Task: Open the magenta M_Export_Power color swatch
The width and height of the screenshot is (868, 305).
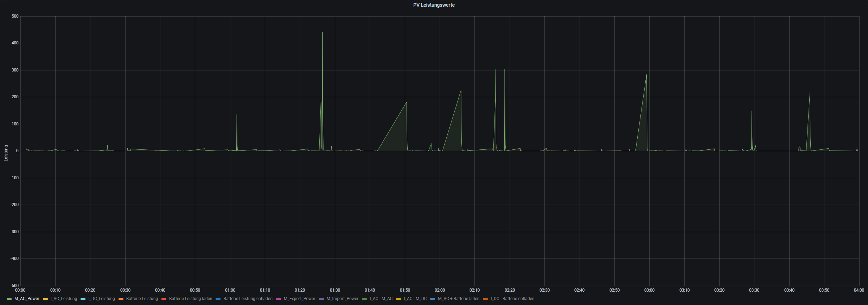Action: [x=279, y=299]
